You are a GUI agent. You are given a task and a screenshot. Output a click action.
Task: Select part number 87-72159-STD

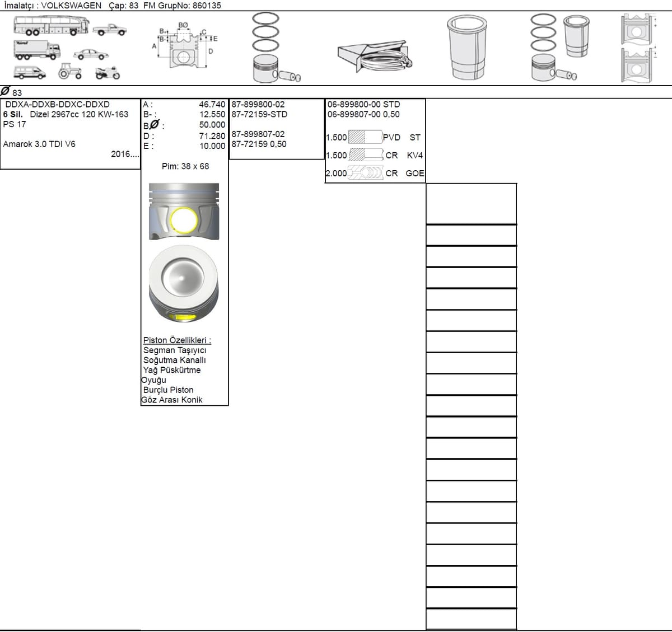tap(259, 114)
